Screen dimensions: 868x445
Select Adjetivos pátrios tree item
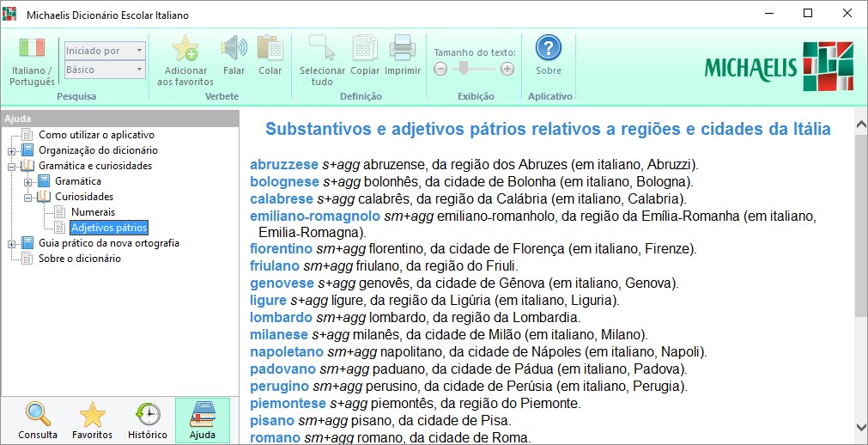click(x=109, y=228)
